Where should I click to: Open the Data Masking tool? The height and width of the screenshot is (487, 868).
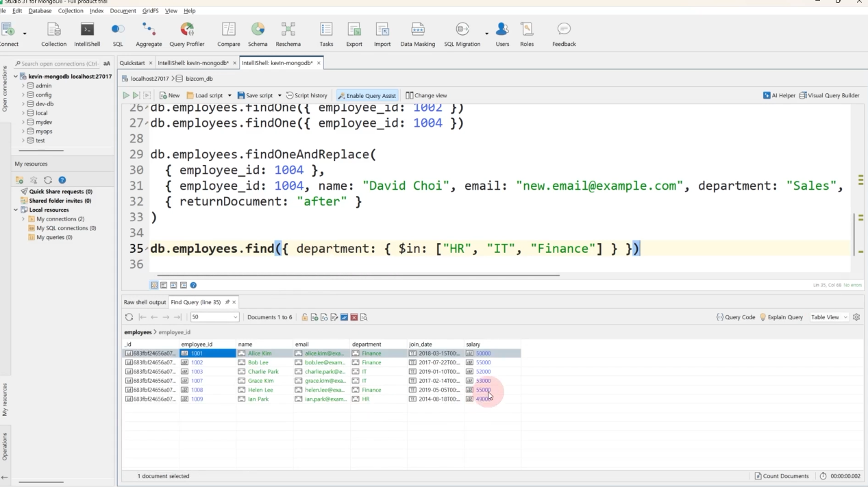418,34
